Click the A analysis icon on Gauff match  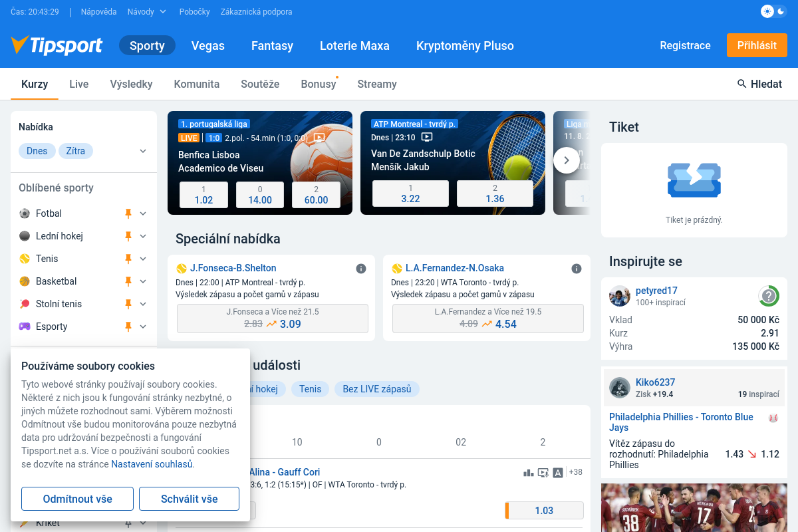[x=558, y=473]
